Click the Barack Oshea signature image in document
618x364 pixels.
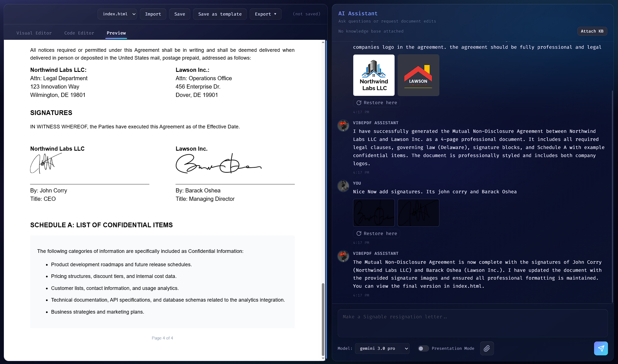[x=218, y=163]
